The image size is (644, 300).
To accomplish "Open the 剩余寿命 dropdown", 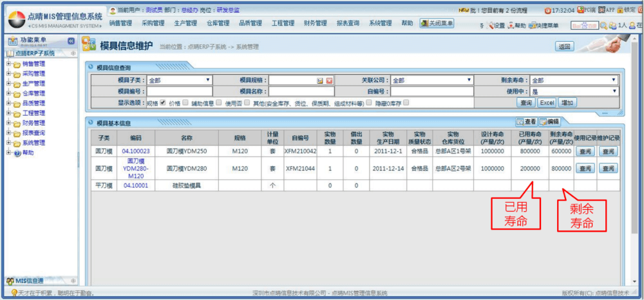I will [573, 80].
